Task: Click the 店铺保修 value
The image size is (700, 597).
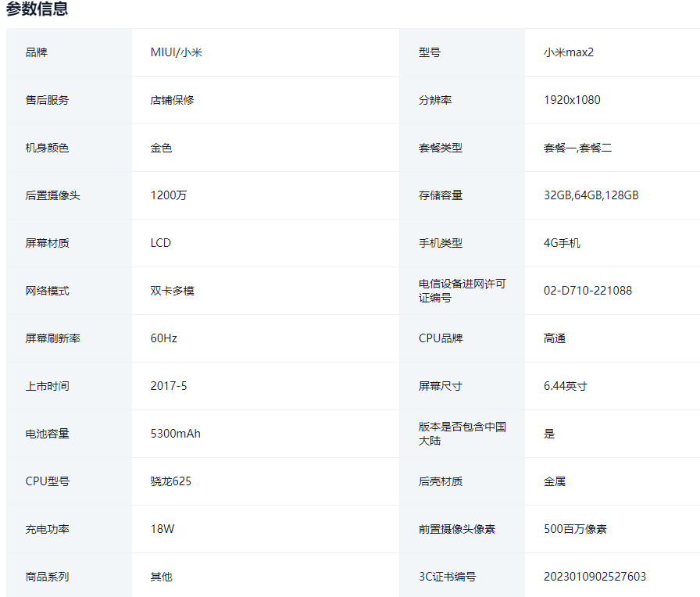Action: click(173, 100)
